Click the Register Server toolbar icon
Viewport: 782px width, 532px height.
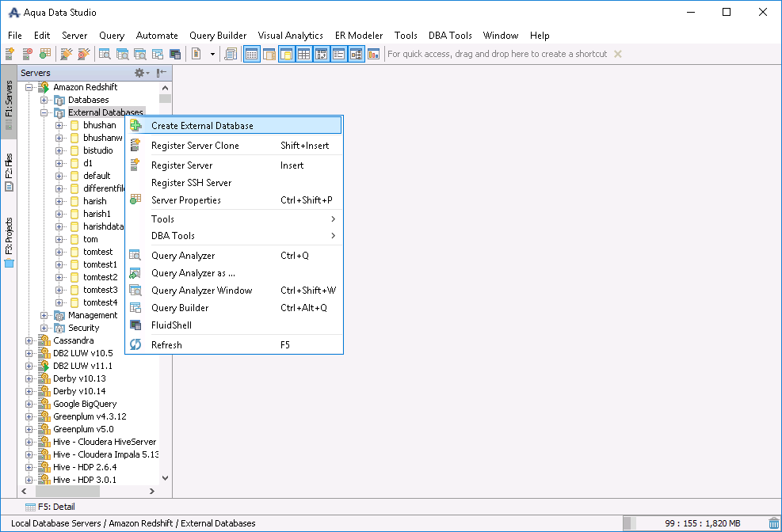point(10,54)
